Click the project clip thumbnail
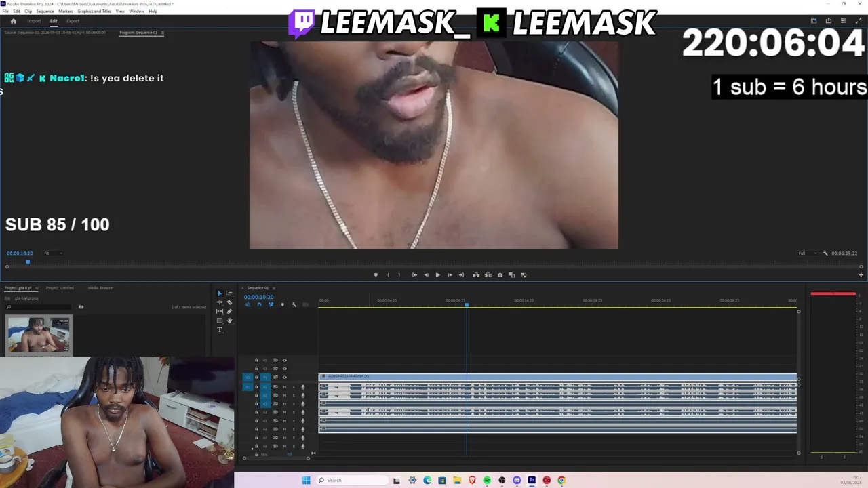The image size is (868, 488). tap(38, 335)
